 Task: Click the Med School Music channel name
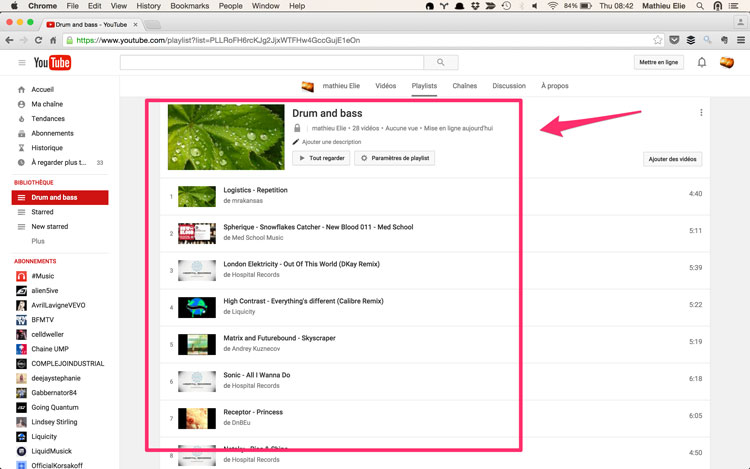(x=257, y=238)
